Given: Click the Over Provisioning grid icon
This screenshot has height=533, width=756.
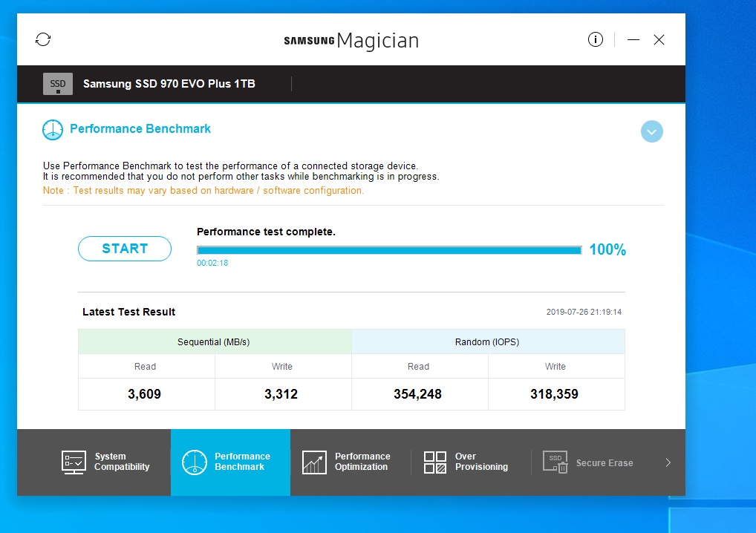Looking at the screenshot, I should [x=434, y=462].
